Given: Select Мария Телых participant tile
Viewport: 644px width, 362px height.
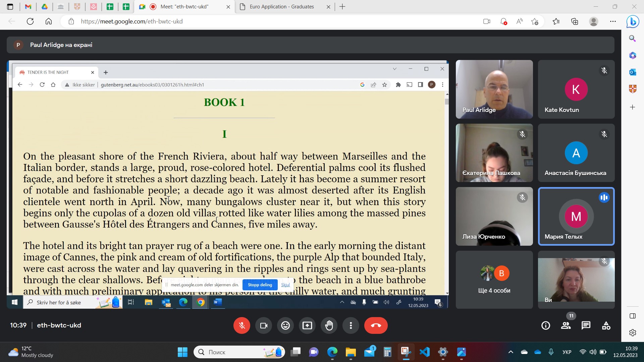Looking at the screenshot, I should 576,216.
